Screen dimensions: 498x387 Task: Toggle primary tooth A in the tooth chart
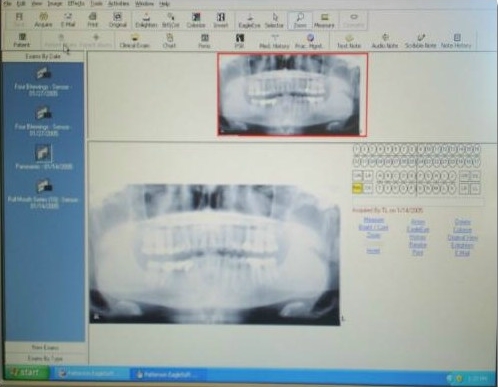point(381,175)
